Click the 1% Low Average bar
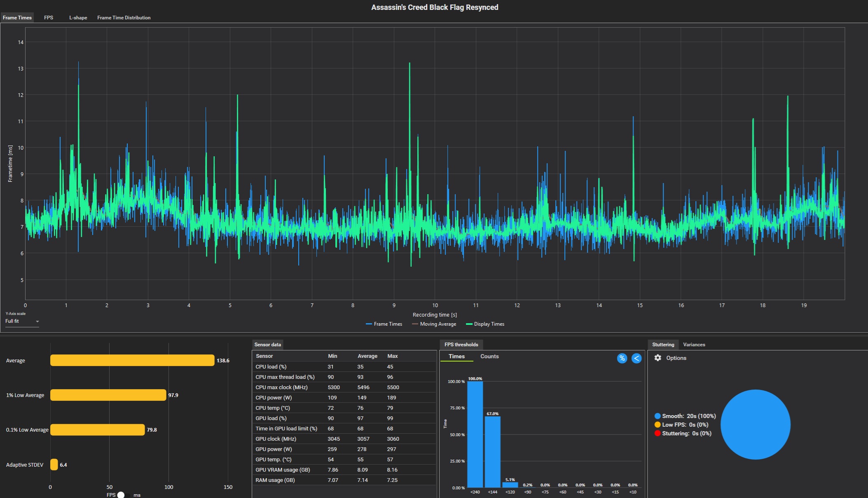868x498 pixels. (x=108, y=395)
